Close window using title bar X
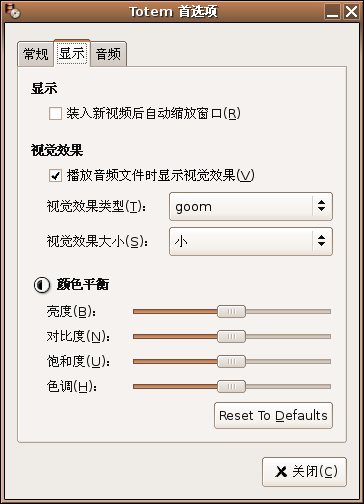This screenshot has width=364, height=504. (x=351, y=12)
